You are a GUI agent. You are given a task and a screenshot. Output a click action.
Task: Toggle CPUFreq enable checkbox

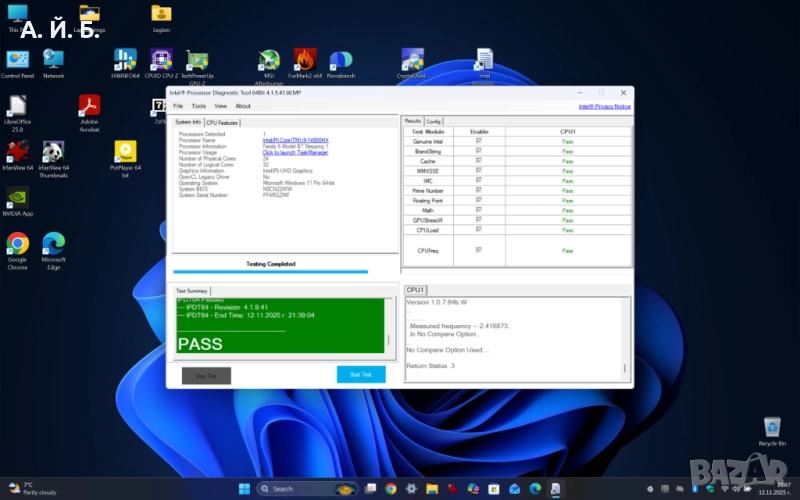pyautogui.click(x=478, y=250)
